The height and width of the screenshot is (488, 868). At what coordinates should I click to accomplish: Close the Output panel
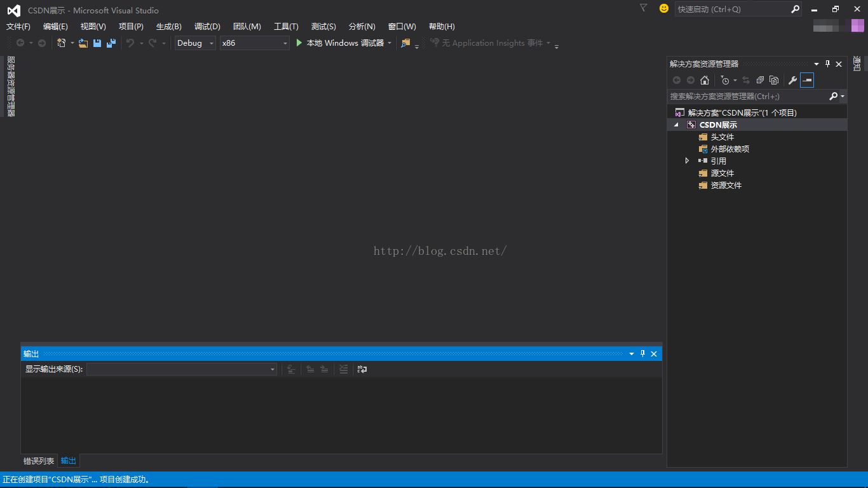[x=654, y=354]
